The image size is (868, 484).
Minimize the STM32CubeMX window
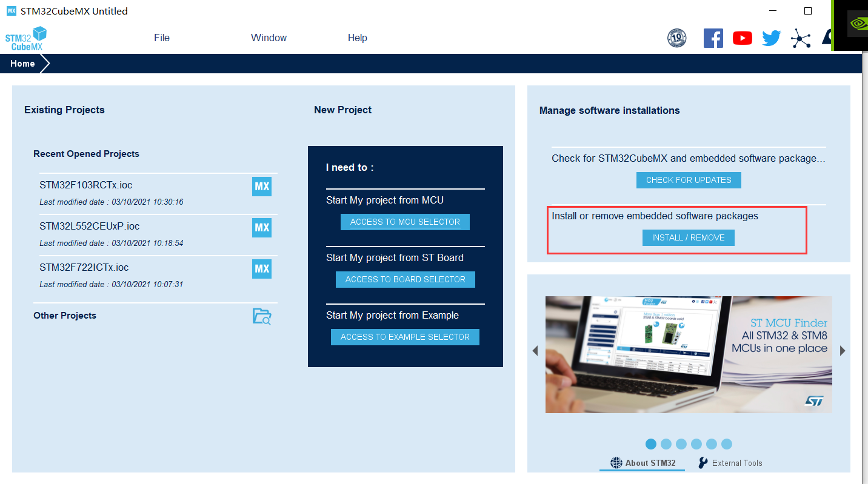773,11
